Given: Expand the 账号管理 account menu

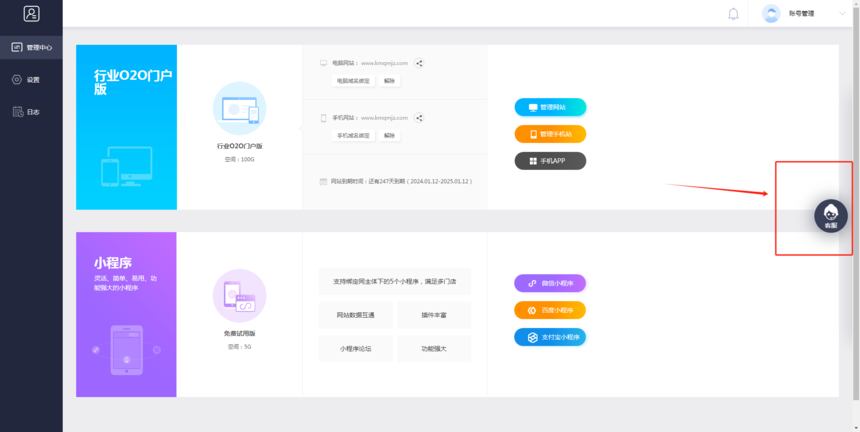Looking at the screenshot, I should point(802,14).
